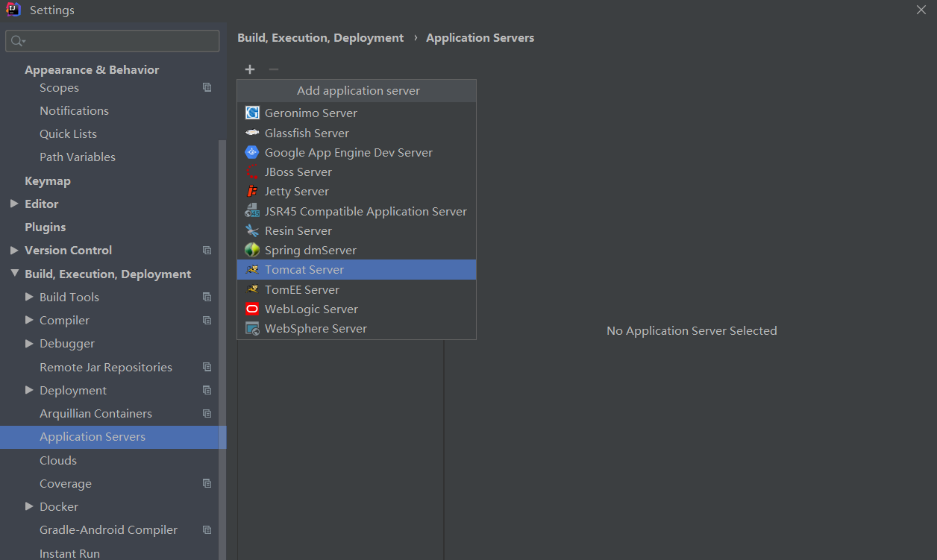Pick WebLogic Server from popup
Viewport: 937px width, 560px height.
coord(357,309)
